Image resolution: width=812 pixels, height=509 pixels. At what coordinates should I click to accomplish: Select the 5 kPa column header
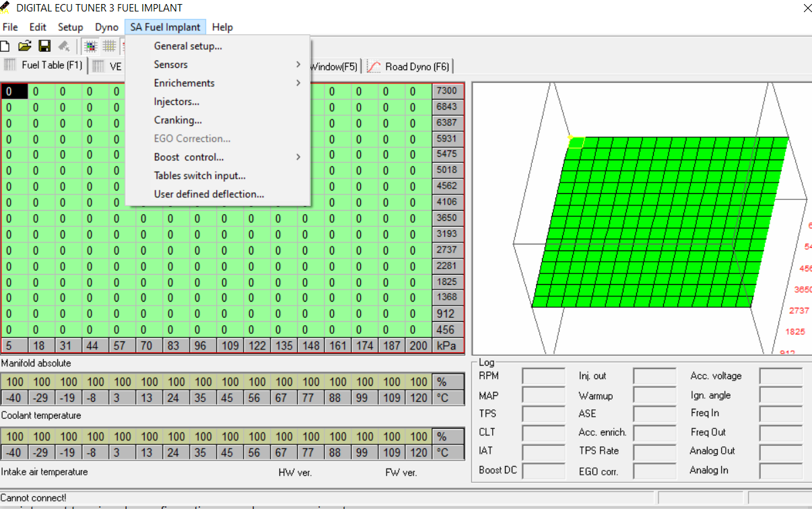14,345
